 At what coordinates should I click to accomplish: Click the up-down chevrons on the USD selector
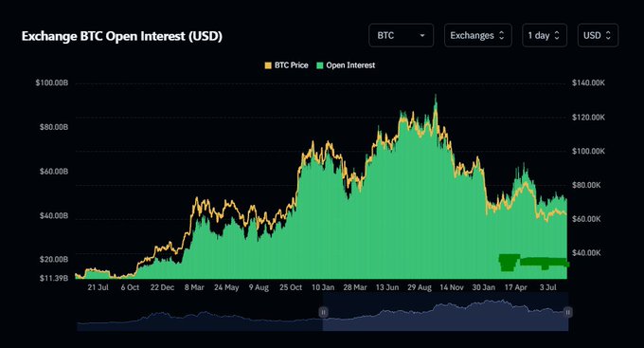click(608, 35)
